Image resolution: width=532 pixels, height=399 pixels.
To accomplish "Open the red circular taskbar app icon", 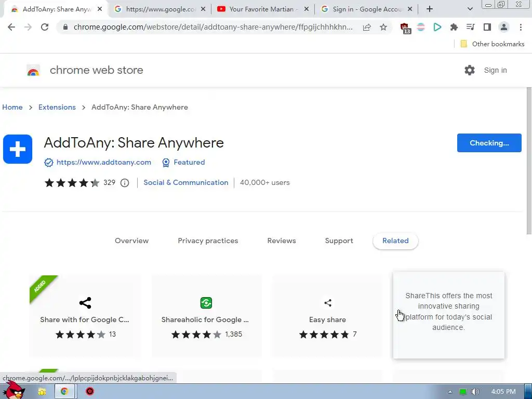I will [x=89, y=392].
